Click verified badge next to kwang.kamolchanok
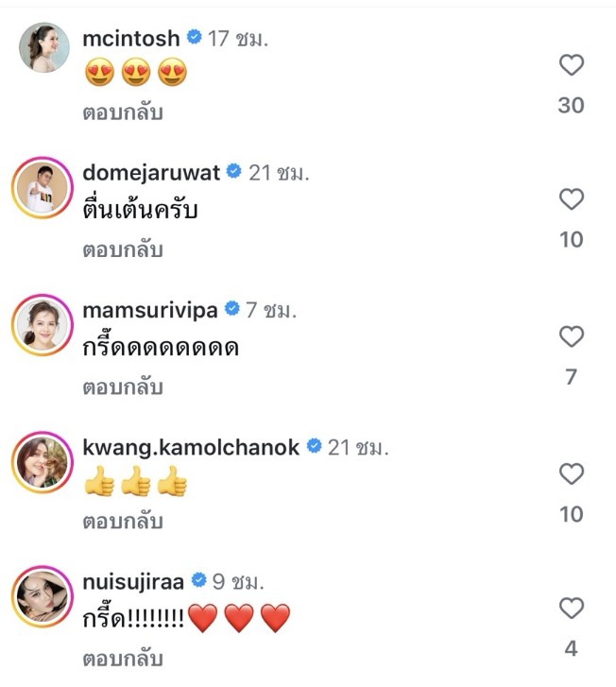 pos(314,446)
